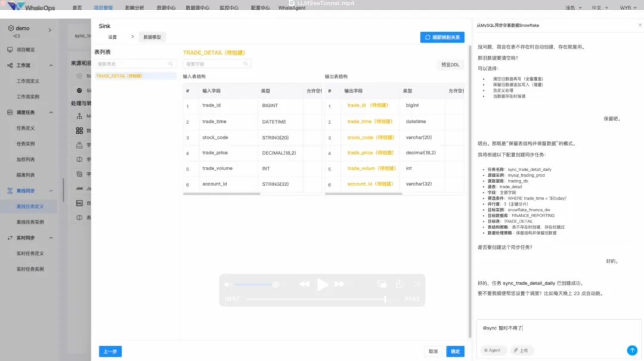Click the Agent chip in chat input
This screenshot has width=644, height=361.
click(493, 350)
